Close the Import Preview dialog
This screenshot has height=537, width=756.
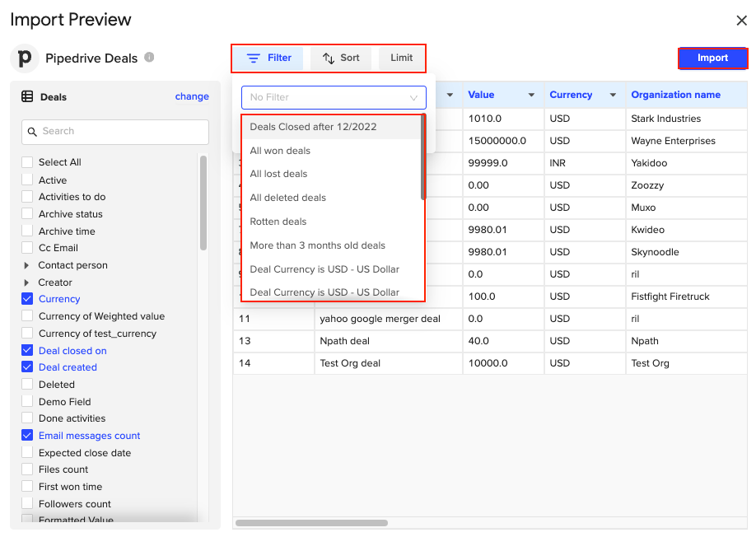click(741, 21)
